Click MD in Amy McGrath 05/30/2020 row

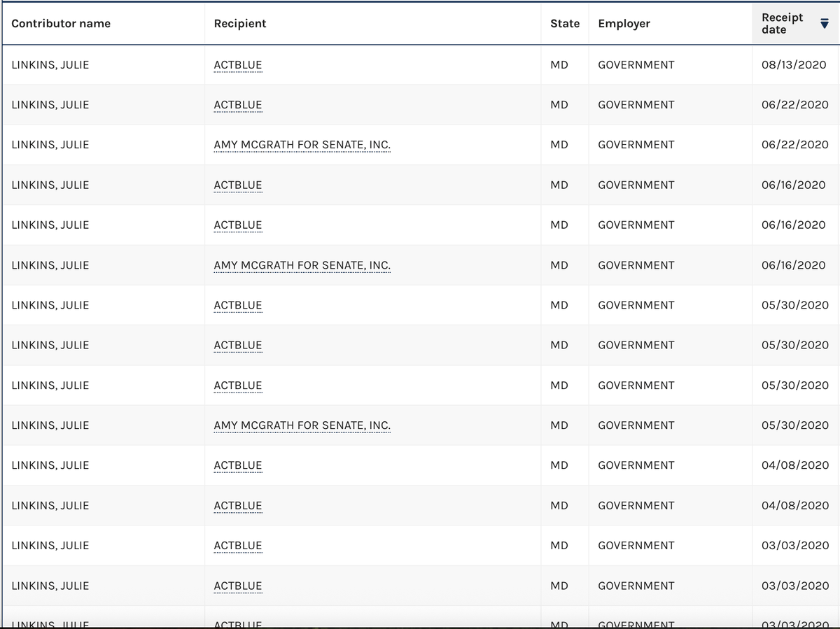(x=559, y=425)
